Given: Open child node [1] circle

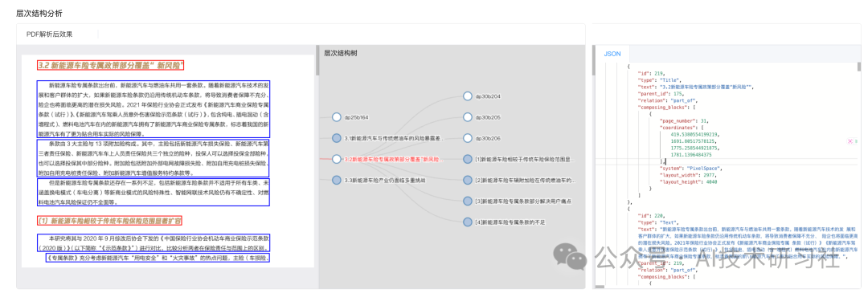Looking at the screenshot, I should point(467,159).
